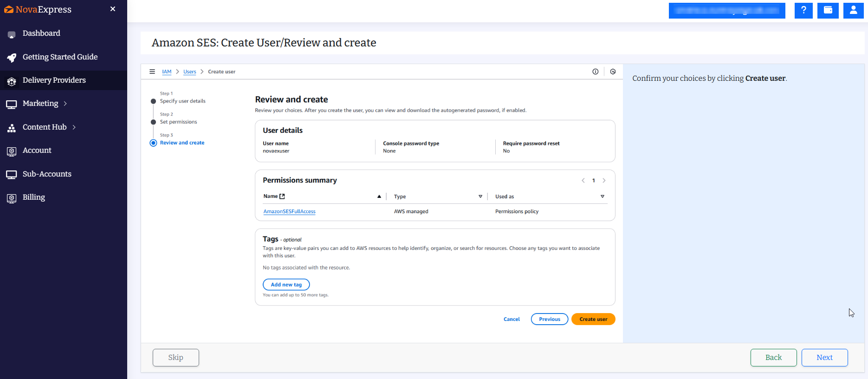868x379 pixels.
Task: Sort by Used as column arrow
Action: tap(602, 196)
